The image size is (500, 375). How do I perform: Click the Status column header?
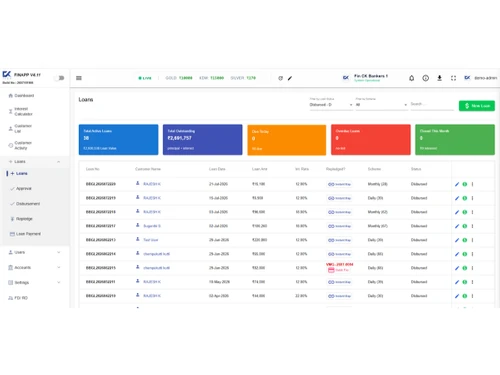coord(416,169)
